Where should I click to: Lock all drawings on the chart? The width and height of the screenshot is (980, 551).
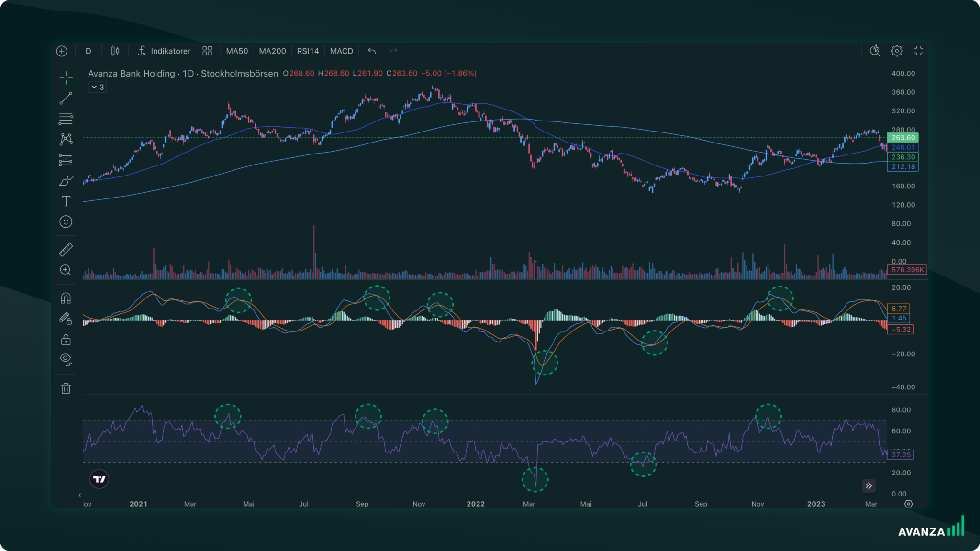point(67,340)
